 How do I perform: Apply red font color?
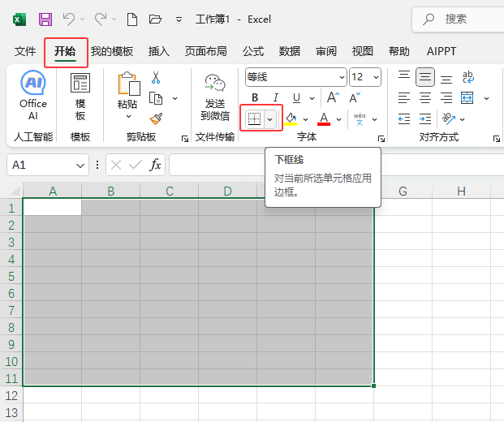324,119
